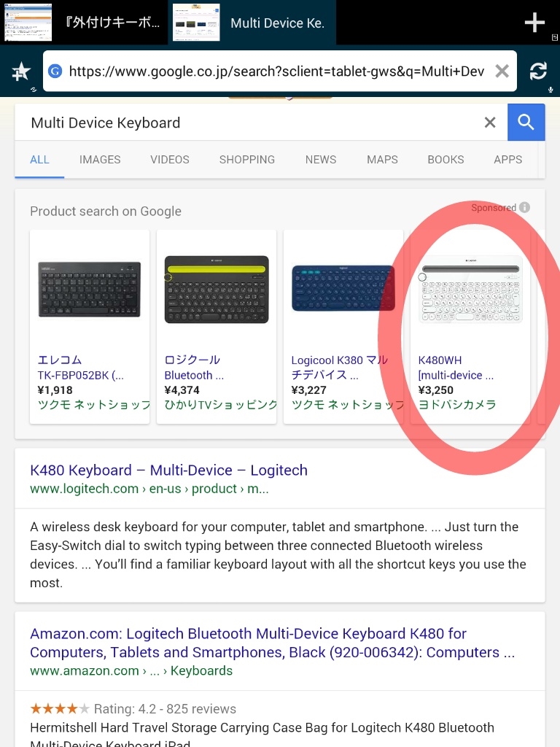Reload the current page

[538, 71]
